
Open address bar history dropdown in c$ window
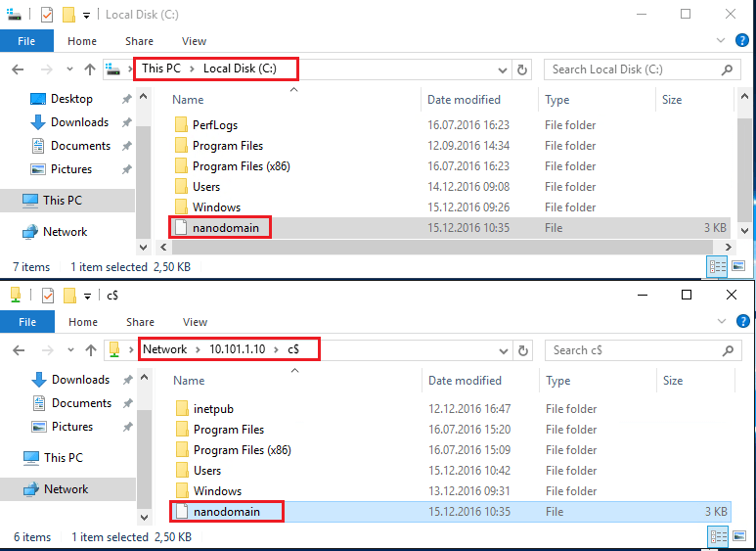(504, 349)
